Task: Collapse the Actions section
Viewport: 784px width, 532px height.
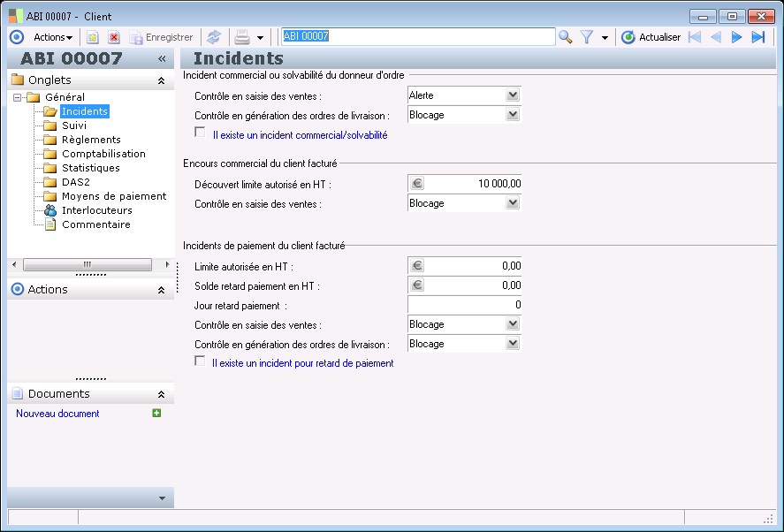Action: (x=161, y=290)
